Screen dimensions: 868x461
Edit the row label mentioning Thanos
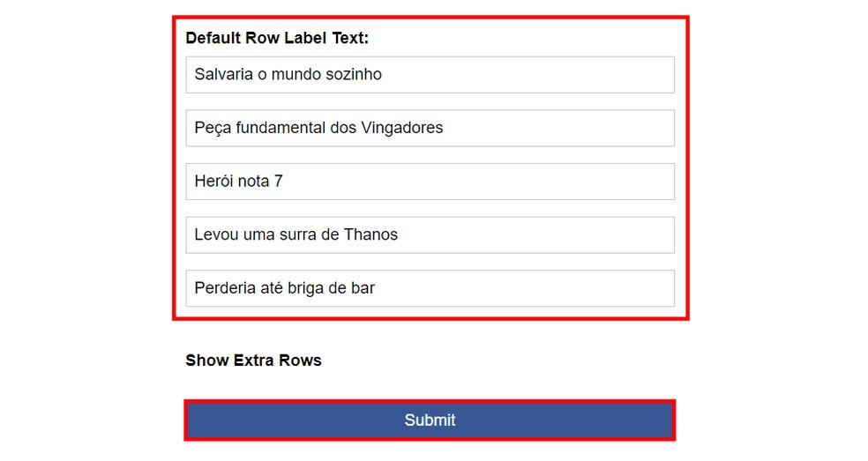point(430,234)
